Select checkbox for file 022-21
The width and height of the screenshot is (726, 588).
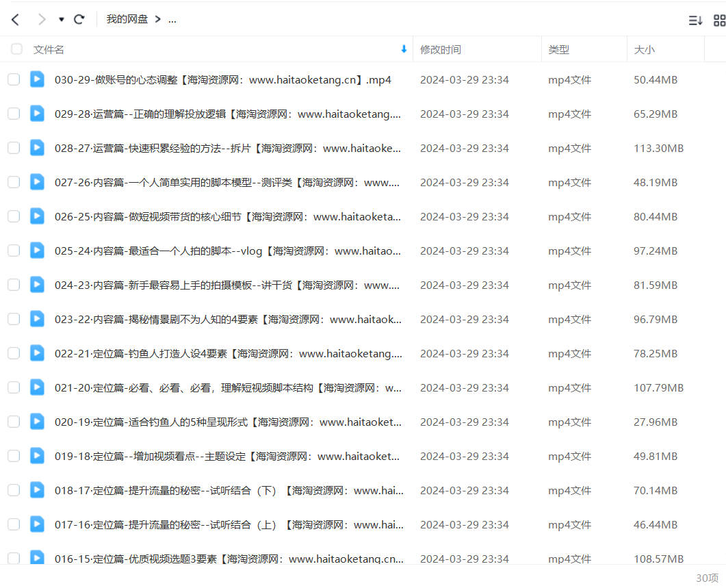14,353
